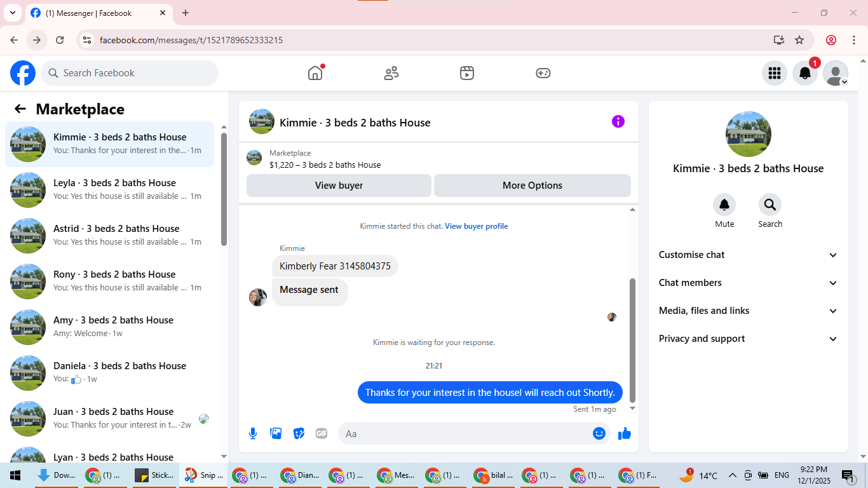Viewport: 868px width, 488px height.
Task: Click the browser address bar URL
Action: pyautogui.click(x=191, y=40)
